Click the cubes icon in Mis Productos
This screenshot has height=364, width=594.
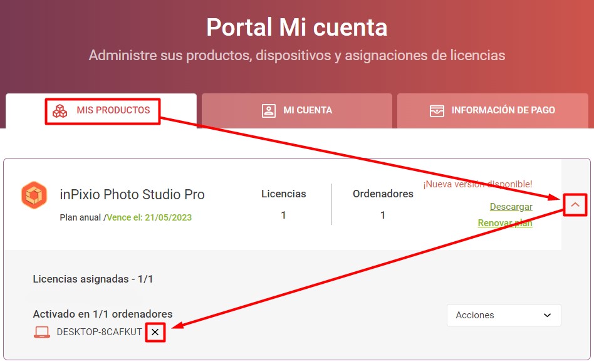tap(60, 111)
